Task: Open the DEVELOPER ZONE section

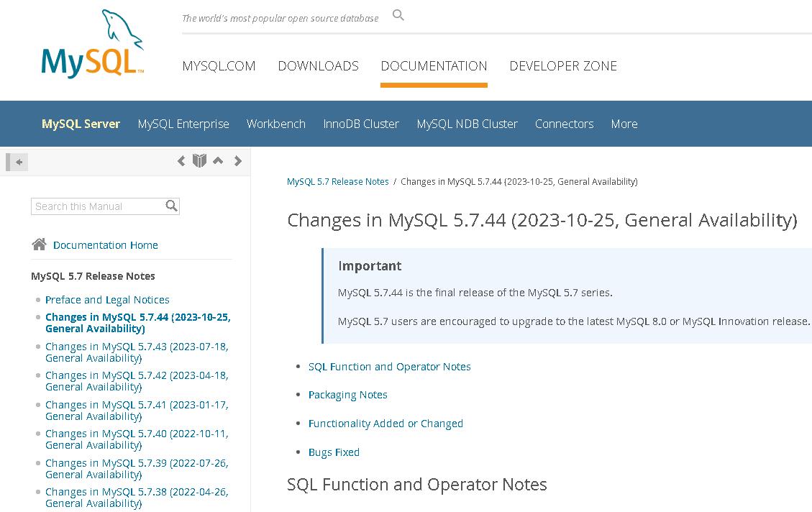Action: tap(563, 65)
